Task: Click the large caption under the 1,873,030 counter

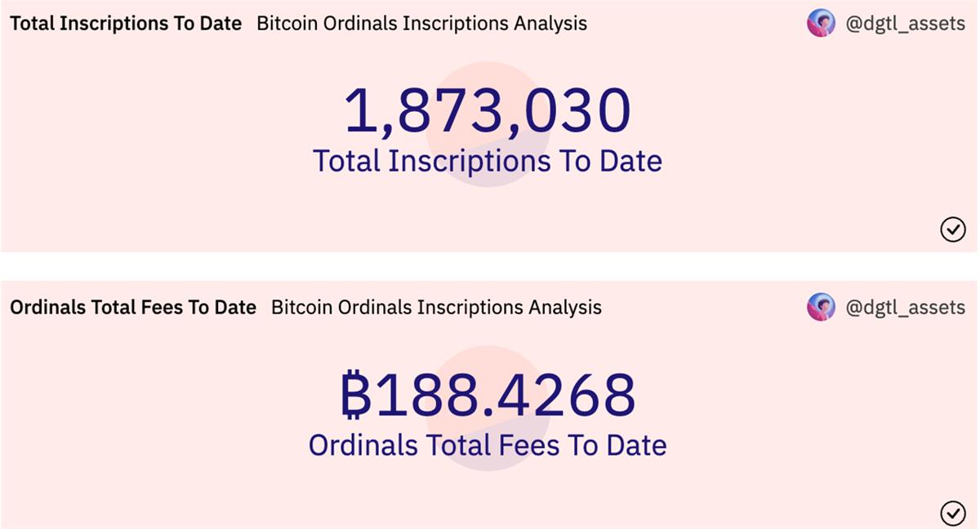Action: coord(488,161)
